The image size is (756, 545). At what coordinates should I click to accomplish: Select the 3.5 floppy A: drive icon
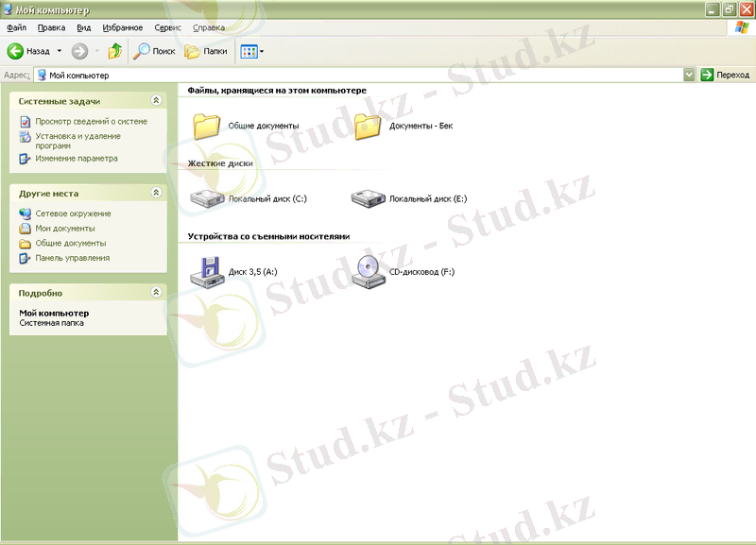tap(207, 272)
